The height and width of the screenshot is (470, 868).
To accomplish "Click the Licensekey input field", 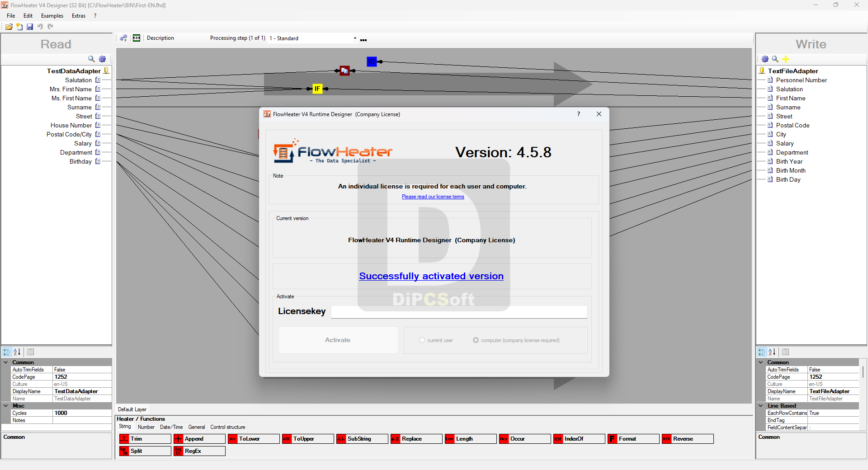I will tap(459, 311).
